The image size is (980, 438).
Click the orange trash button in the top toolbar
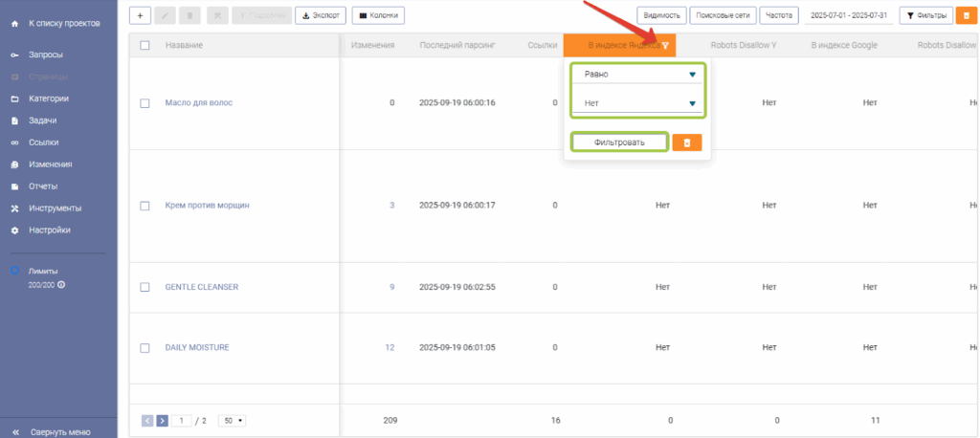[966, 15]
